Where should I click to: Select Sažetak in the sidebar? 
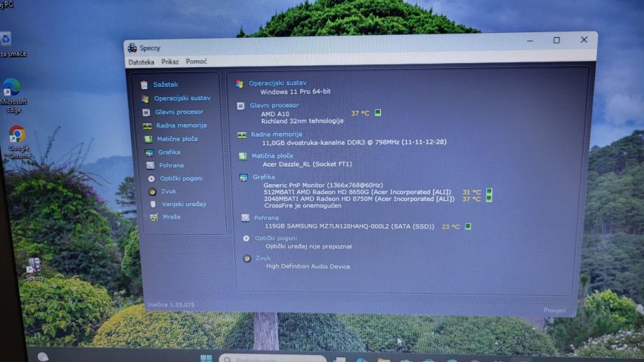[x=165, y=84]
